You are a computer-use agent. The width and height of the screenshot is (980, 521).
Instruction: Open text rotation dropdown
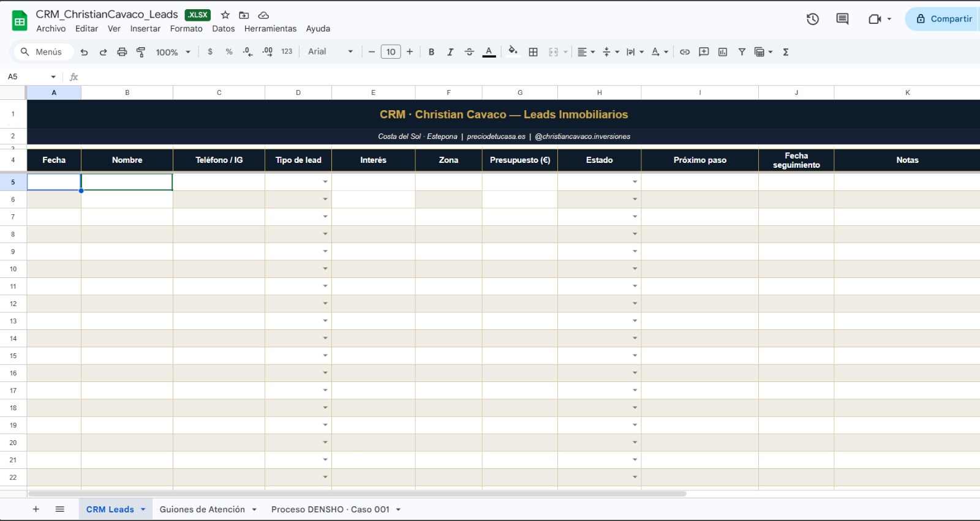(x=660, y=52)
